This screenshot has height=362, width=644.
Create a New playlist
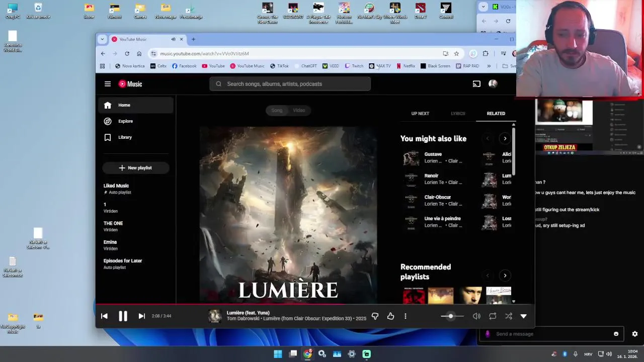136,168
